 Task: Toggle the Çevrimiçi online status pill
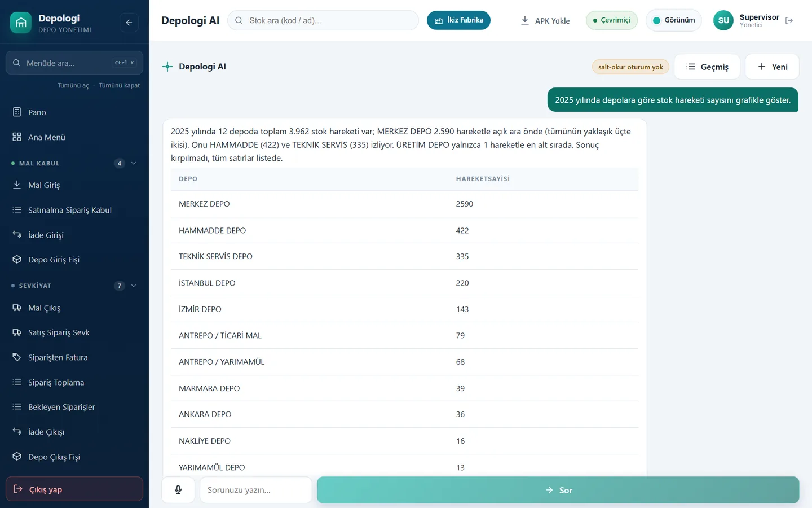(612, 20)
